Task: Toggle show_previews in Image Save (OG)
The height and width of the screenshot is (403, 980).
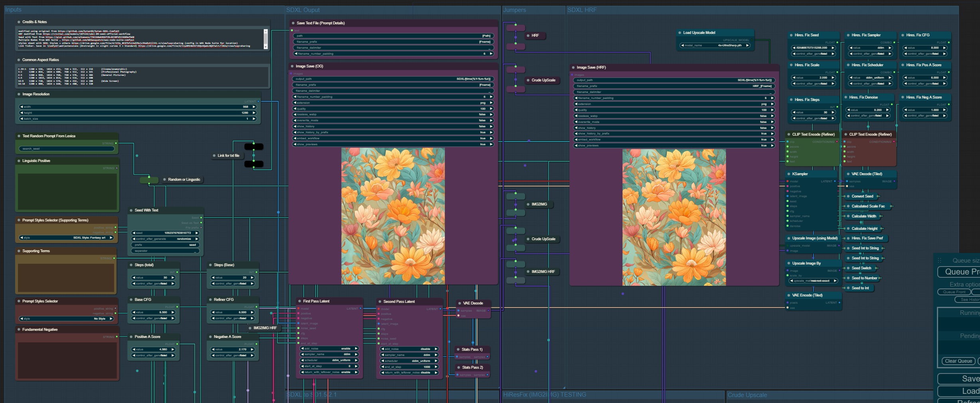Action: pyautogui.click(x=393, y=144)
